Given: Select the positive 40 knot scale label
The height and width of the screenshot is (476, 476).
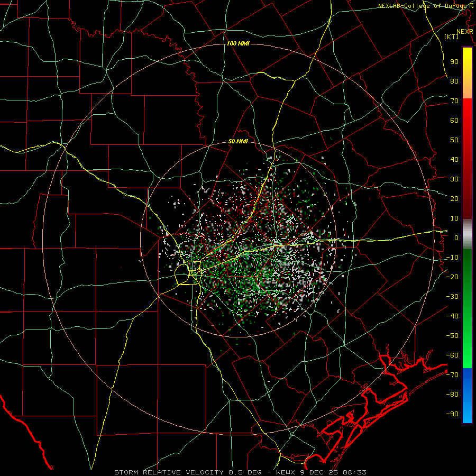Looking at the screenshot, I should click(454, 159).
